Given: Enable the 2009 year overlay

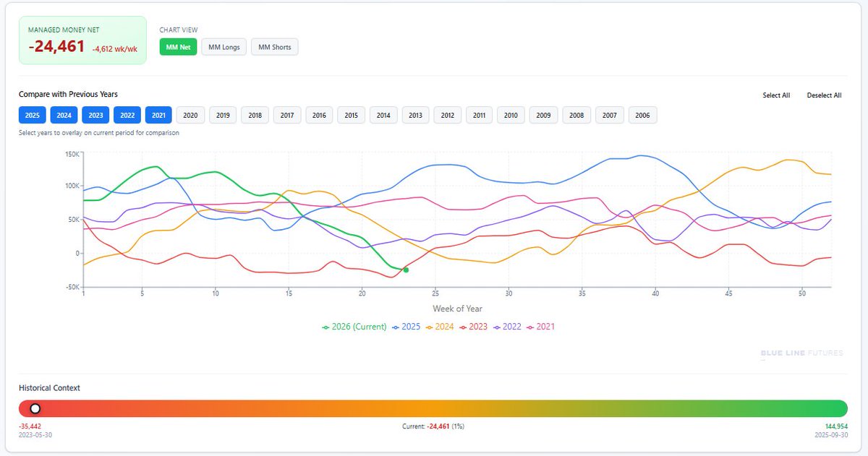Looking at the screenshot, I should coord(544,115).
